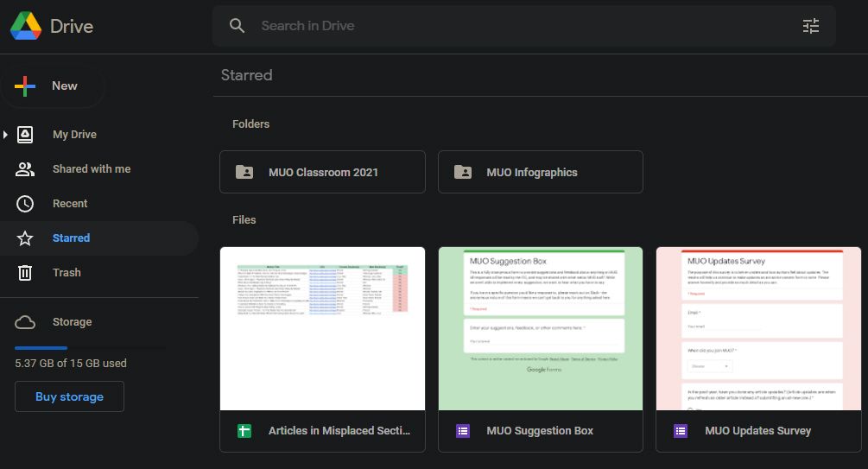This screenshot has height=469, width=868.
Task: Focus the Search in Drive field
Action: click(523, 25)
